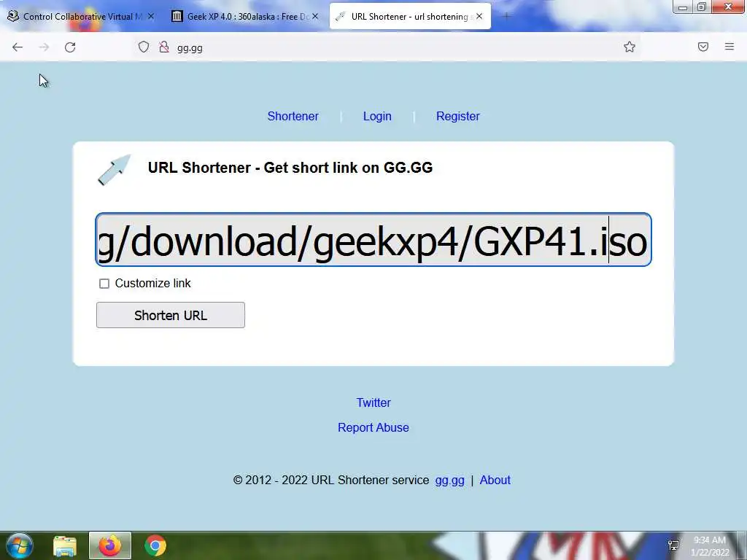Close the URL Shortener tab
The height and width of the screenshot is (560, 747).
[479, 16]
